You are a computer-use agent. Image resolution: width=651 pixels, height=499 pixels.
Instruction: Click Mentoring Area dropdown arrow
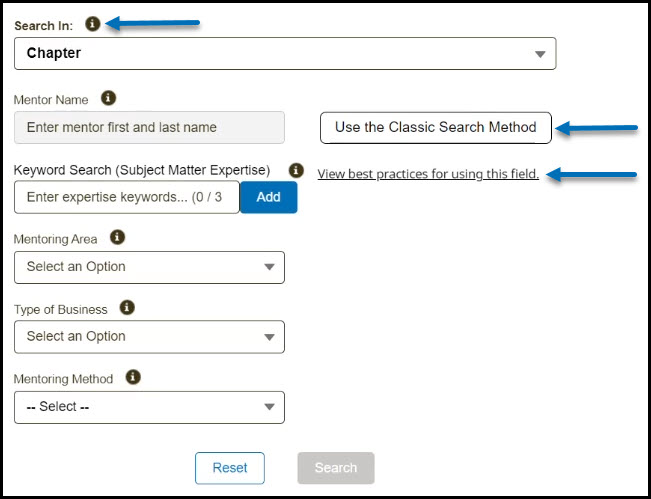pyautogui.click(x=269, y=267)
